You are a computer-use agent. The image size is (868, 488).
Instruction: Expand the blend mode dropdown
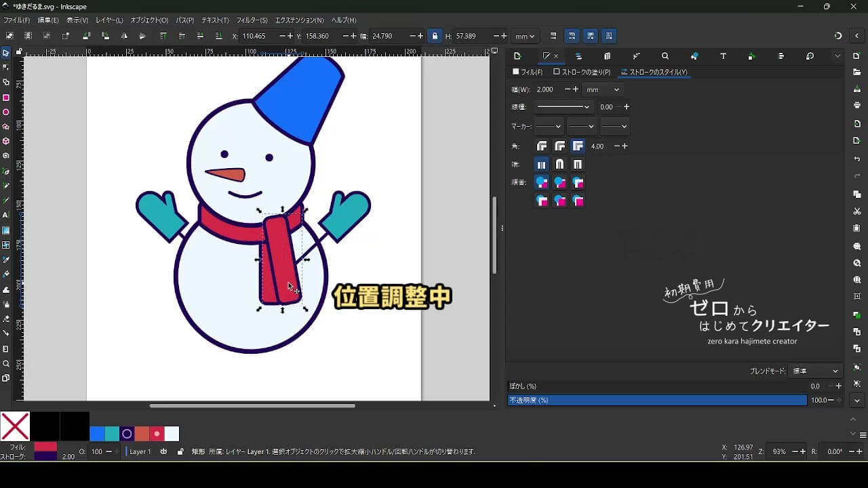816,371
